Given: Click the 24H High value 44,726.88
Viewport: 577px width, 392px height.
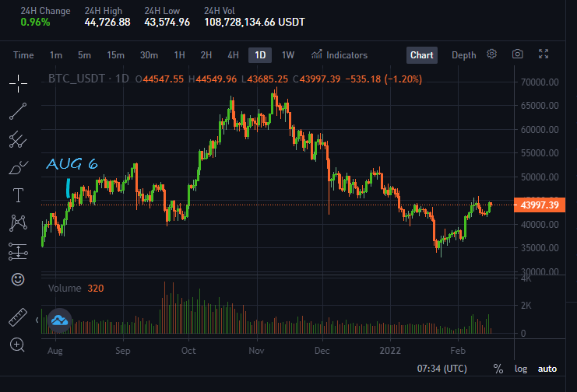Looking at the screenshot, I should pyautogui.click(x=107, y=22).
